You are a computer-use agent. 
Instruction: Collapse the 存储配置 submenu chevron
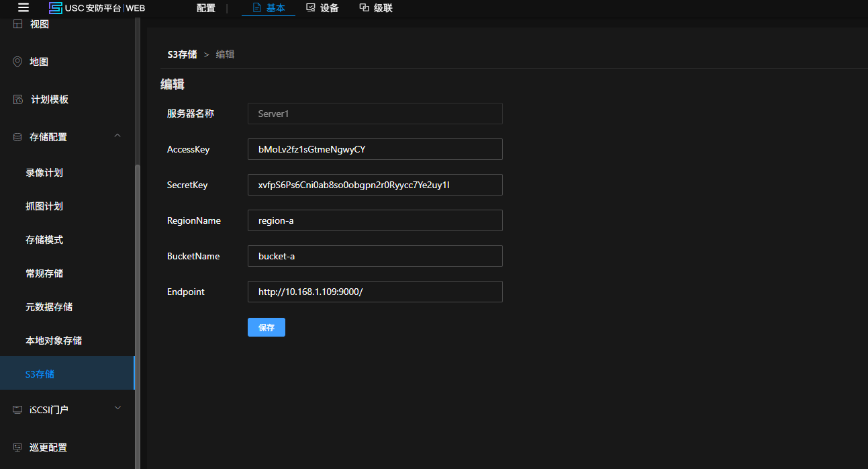117,136
